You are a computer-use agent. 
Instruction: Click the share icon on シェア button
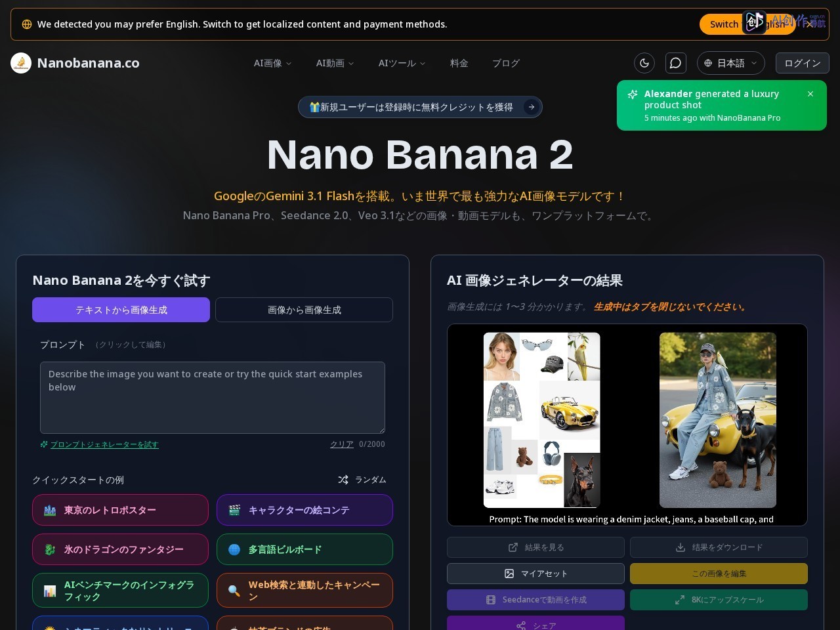click(521, 625)
